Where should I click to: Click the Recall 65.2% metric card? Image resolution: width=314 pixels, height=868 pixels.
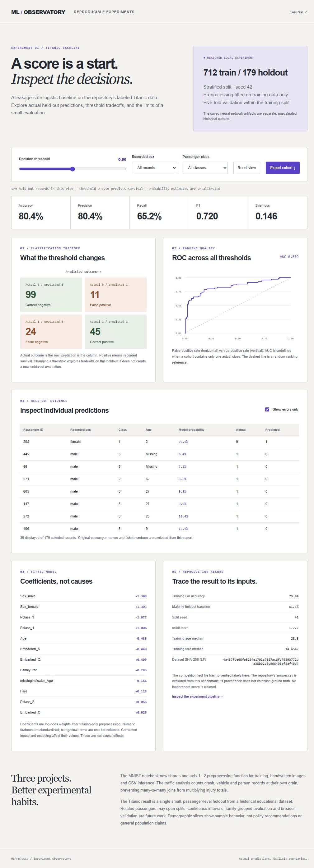coord(159,213)
